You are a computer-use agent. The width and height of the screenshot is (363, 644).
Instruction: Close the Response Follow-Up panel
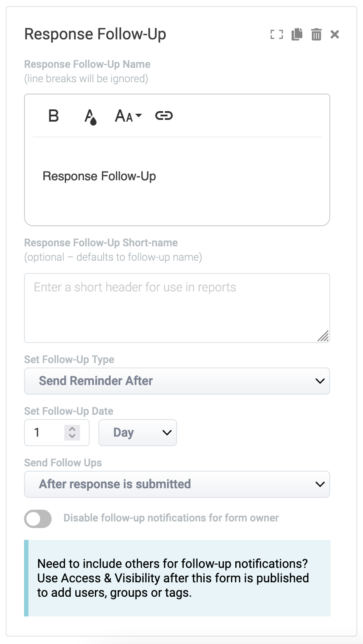pos(335,35)
